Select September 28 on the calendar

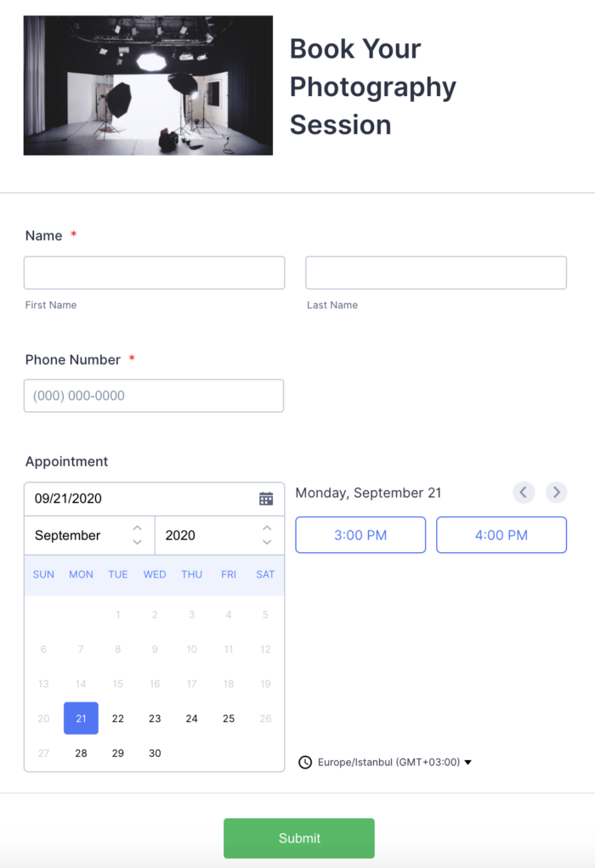click(x=81, y=752)
